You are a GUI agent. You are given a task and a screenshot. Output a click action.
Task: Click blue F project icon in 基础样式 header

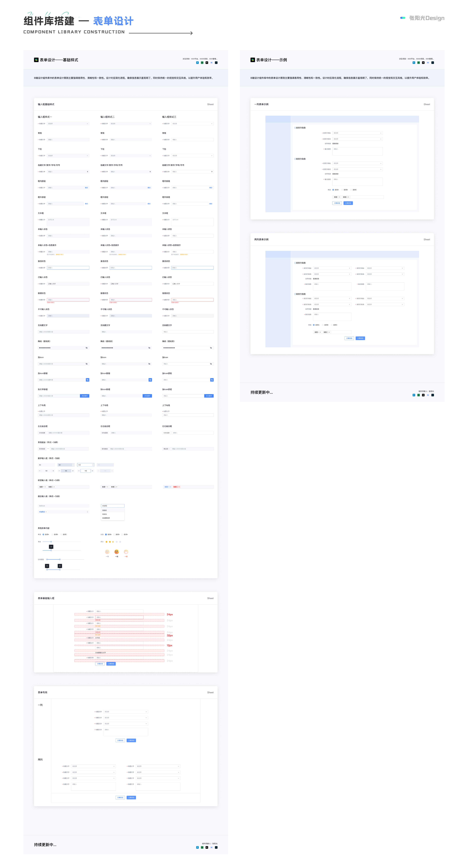(x=197, y=63)
